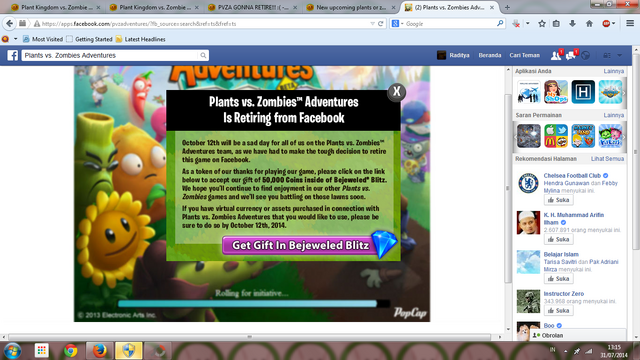Click the Facebook search input field

click(111, 55)
